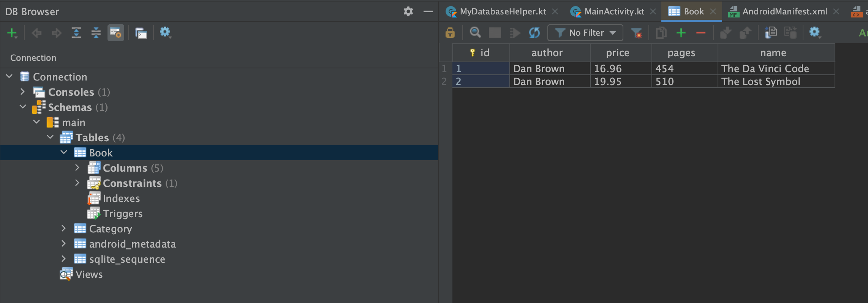The image size is (868, 303).
Task: Click the green plus new connection icon
Action: (12, 33)
